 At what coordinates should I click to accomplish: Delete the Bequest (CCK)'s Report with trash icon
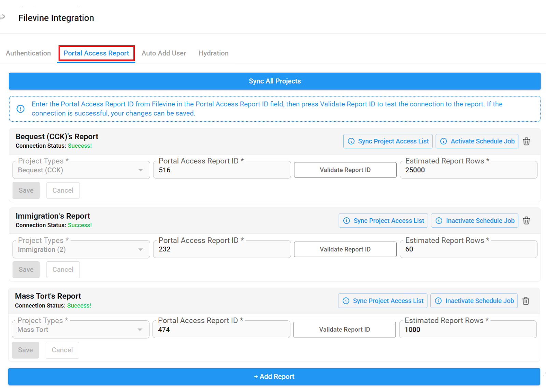click(x=527, y=141)
